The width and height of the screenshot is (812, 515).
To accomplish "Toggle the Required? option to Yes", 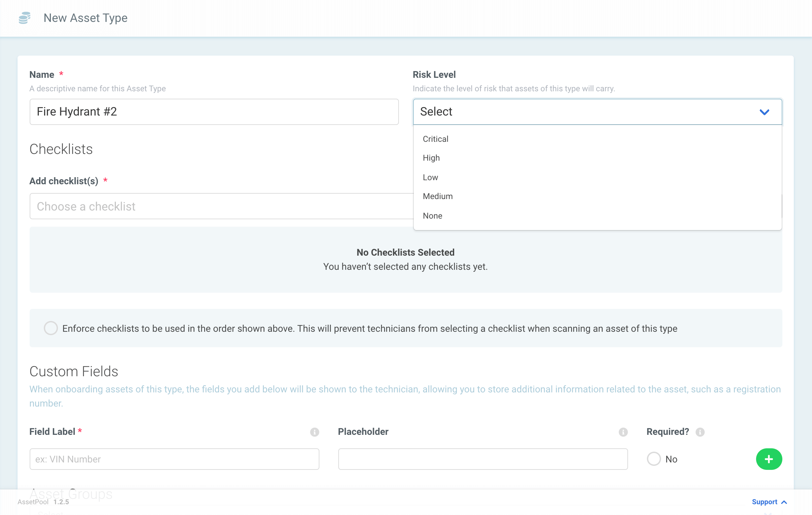I will tap(654, 459).
